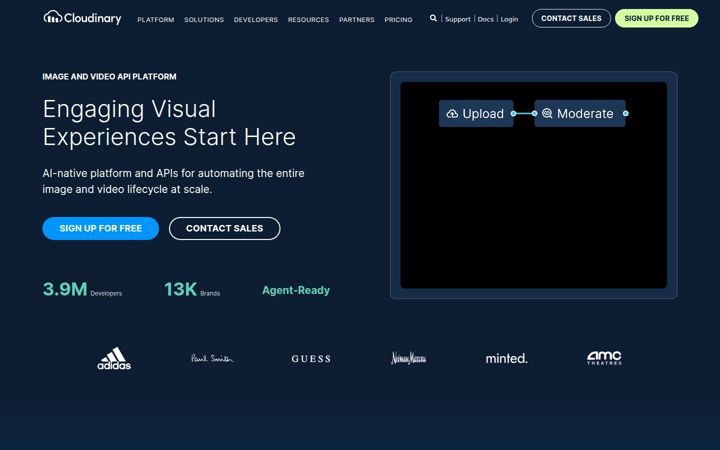Open the Docs link in header
Image resolution: width=720 pixels, height=450 pixels.
[485, 19]
